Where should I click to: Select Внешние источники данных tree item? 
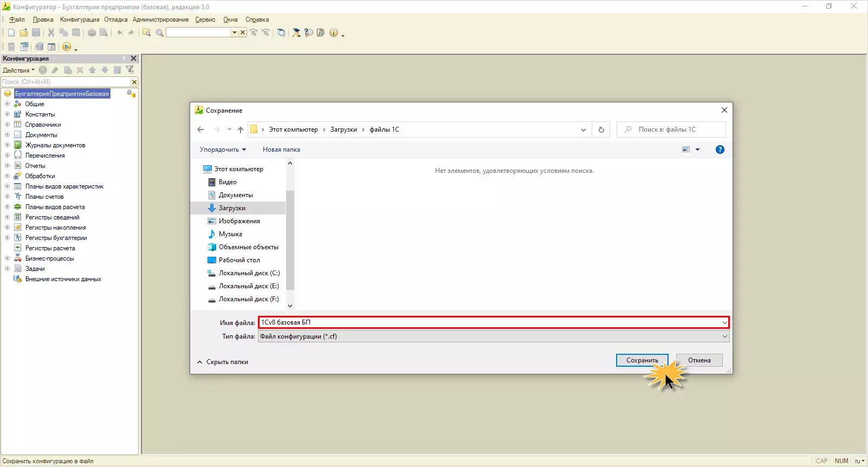[x=63, y=279]
